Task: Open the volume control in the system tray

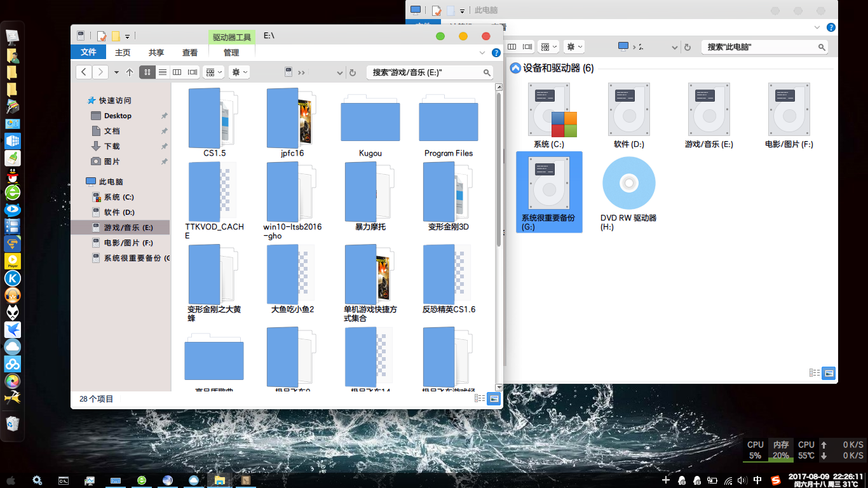Action: point(742,480)
